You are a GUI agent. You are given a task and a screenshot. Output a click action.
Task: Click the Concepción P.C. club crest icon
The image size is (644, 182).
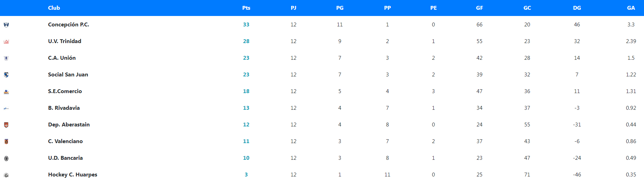coord(6,25)
